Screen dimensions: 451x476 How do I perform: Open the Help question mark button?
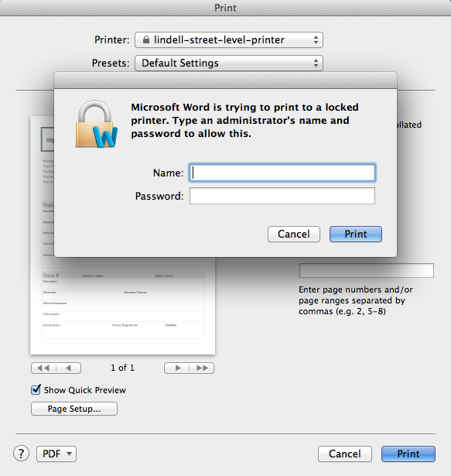point(21,454)
